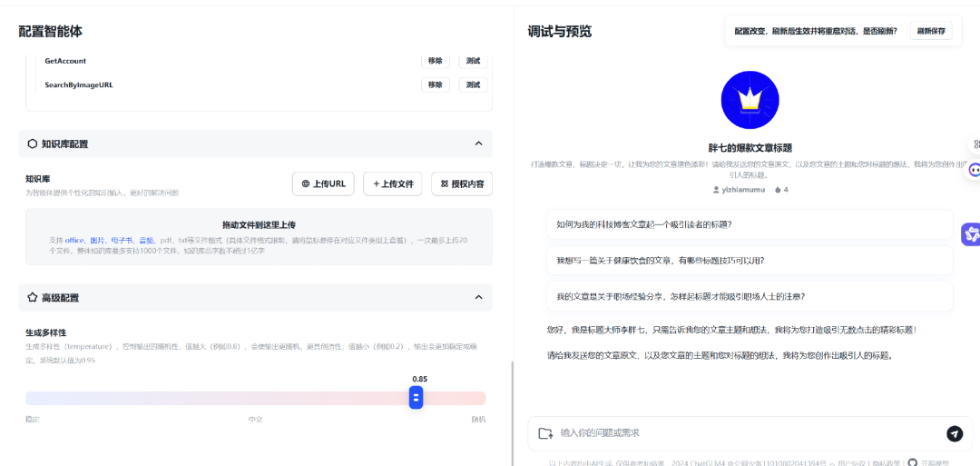The width and height of the screenshot is (980, 466).
Task: Click the folder upload icon in chat input
Action: (545, 433)
